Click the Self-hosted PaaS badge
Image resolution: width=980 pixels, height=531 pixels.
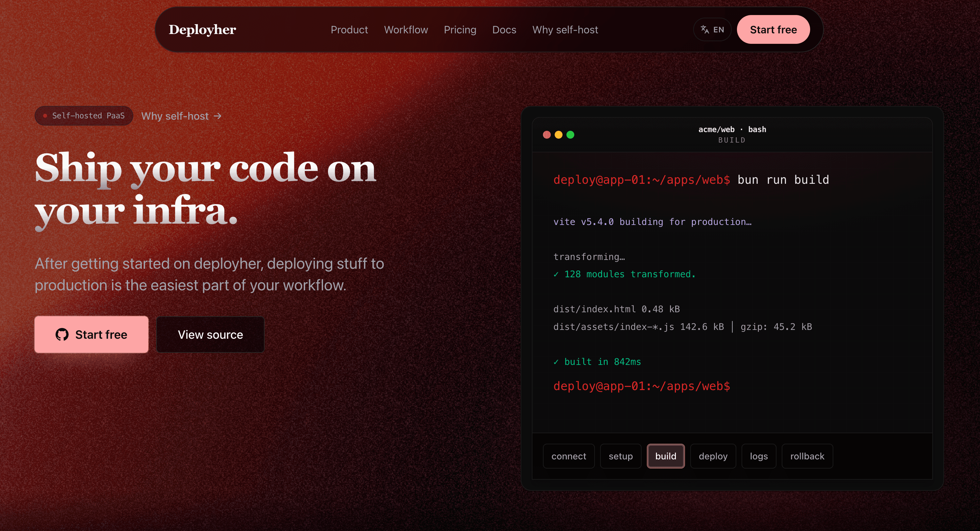pos(84,116)
